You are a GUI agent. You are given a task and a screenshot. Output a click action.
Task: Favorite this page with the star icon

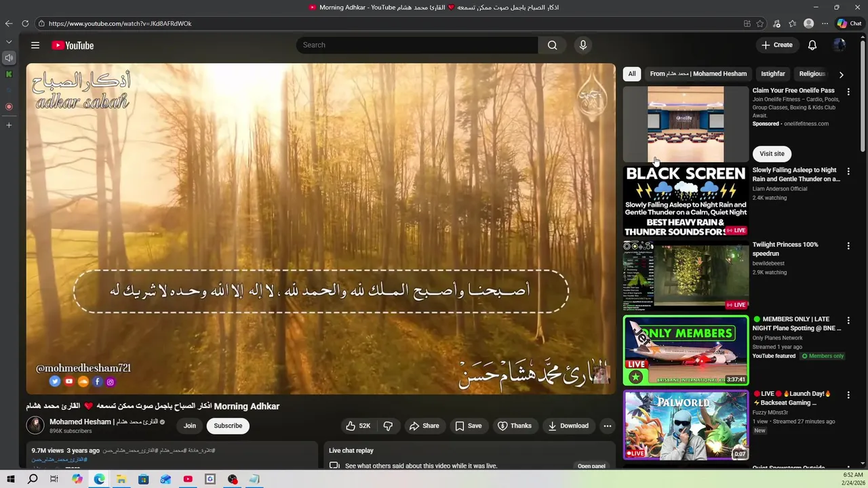[x=760, y=23]
